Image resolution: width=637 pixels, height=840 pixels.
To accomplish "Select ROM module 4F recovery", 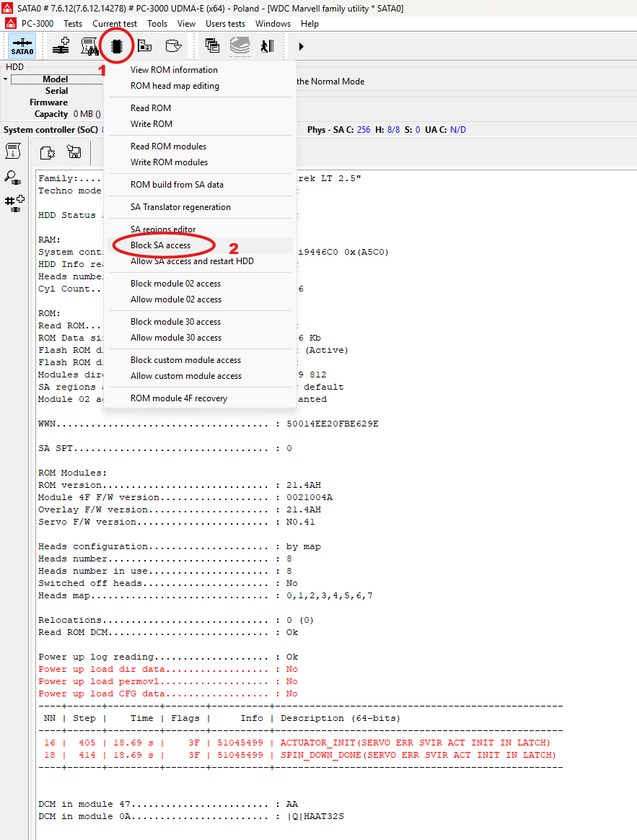I will tap(178, 398).
